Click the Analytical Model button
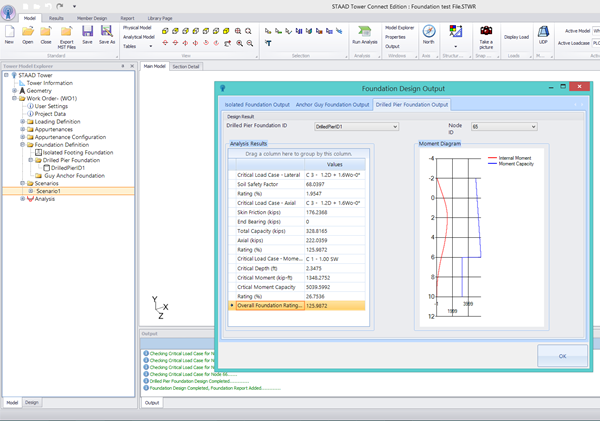Screen dimensions: 600x421 tap(139, 37)
